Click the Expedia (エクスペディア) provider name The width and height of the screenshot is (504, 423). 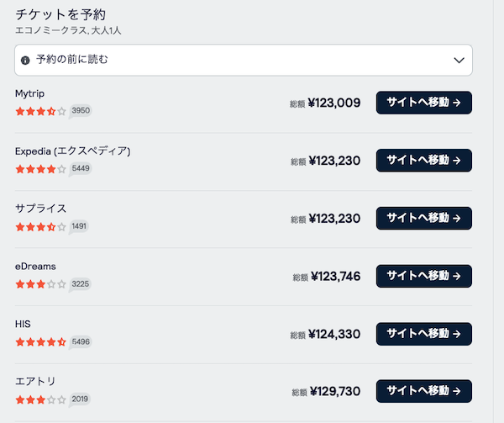tap(72, 151)
